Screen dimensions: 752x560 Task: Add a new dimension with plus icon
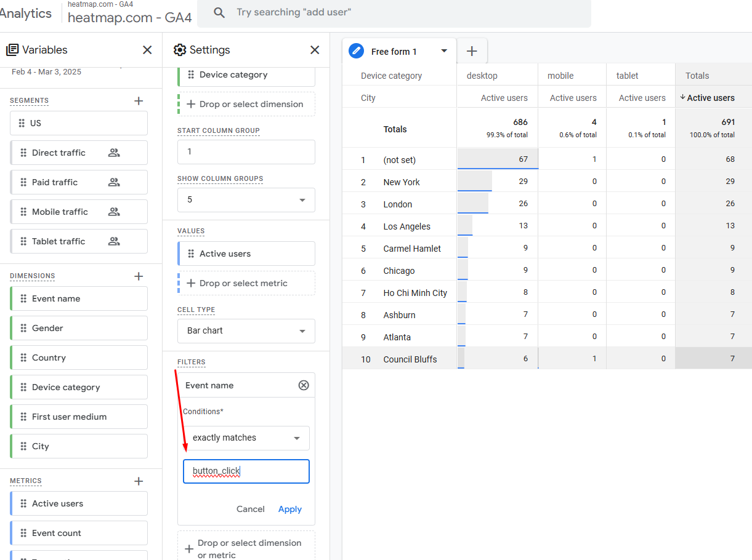coord(139,276)
